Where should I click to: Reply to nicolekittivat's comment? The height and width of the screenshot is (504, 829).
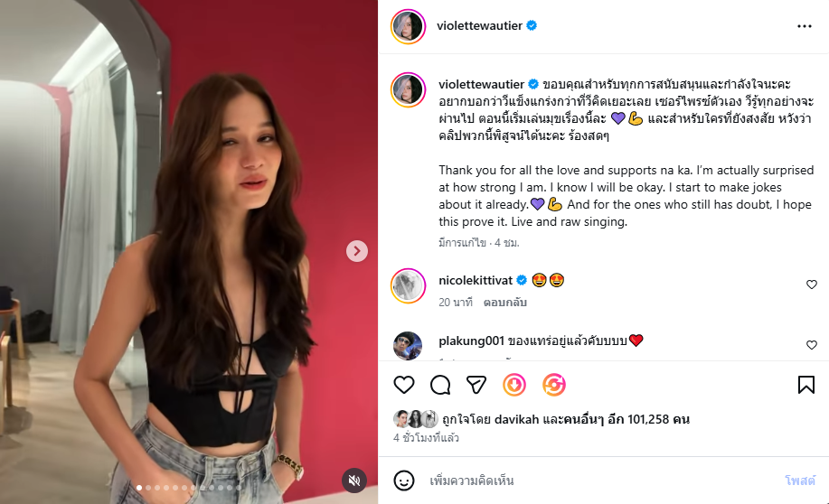point(506,303)
